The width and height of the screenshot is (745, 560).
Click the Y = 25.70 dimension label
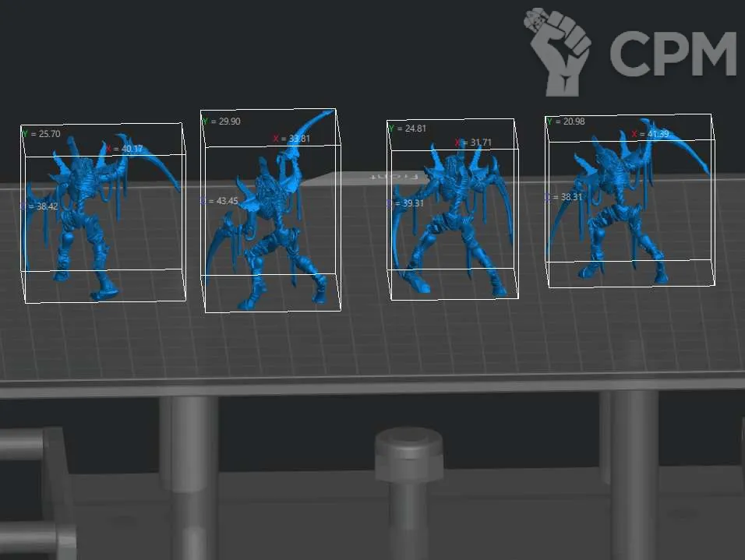click(42, 134)
